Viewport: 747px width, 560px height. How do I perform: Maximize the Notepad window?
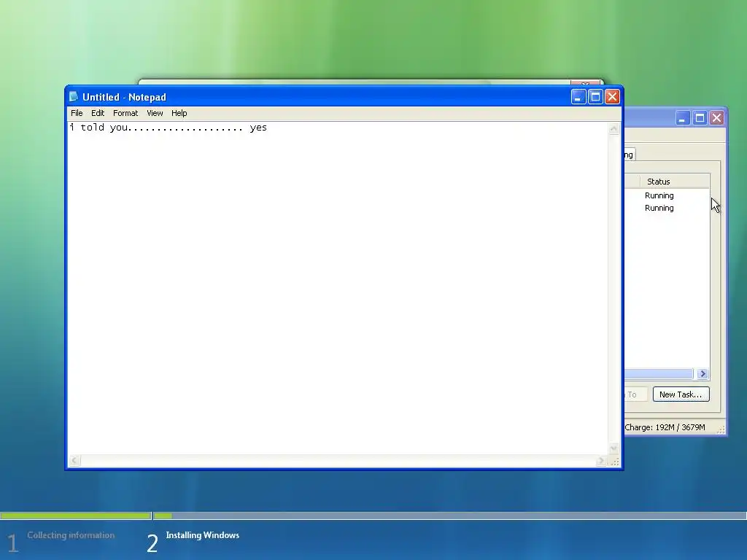tap(595, 97)
